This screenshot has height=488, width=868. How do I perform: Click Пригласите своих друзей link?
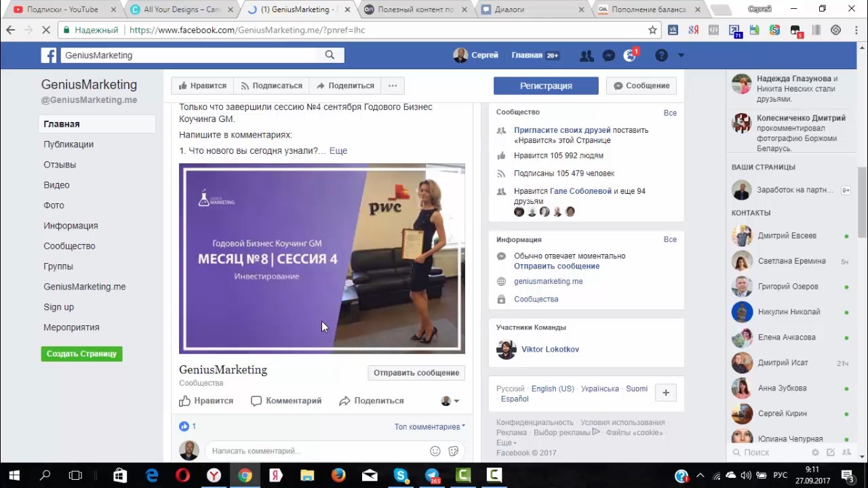pos(562,130)
